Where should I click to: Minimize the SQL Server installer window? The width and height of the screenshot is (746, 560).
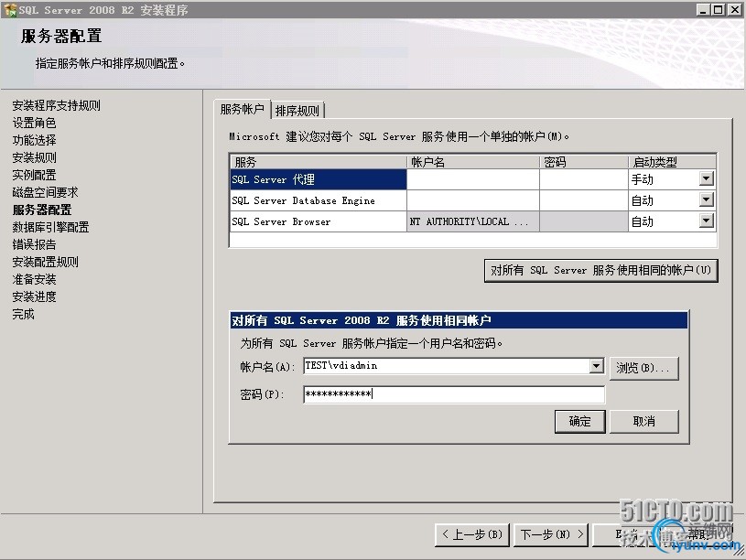(x=703, y=9)
